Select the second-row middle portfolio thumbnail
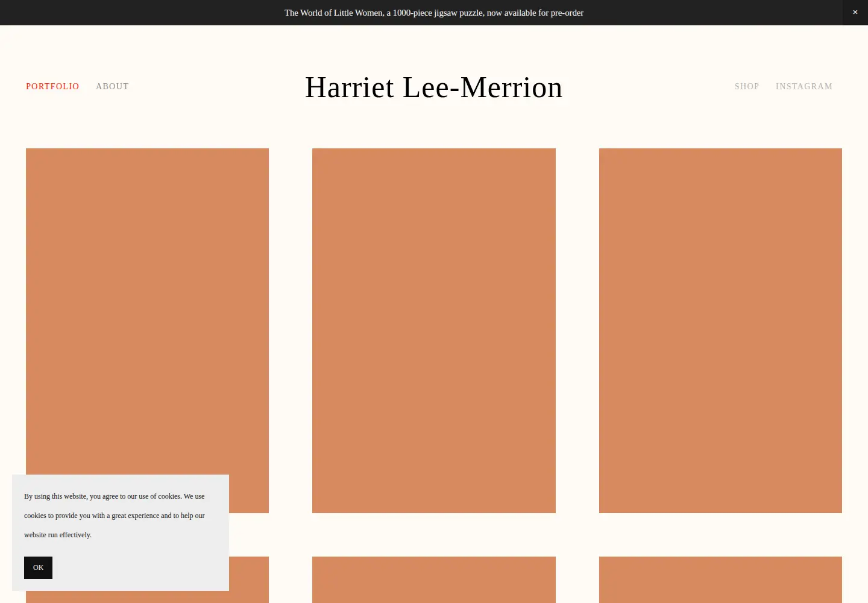The height and width of the screenshot is (603, 868). tap(434, 579)
